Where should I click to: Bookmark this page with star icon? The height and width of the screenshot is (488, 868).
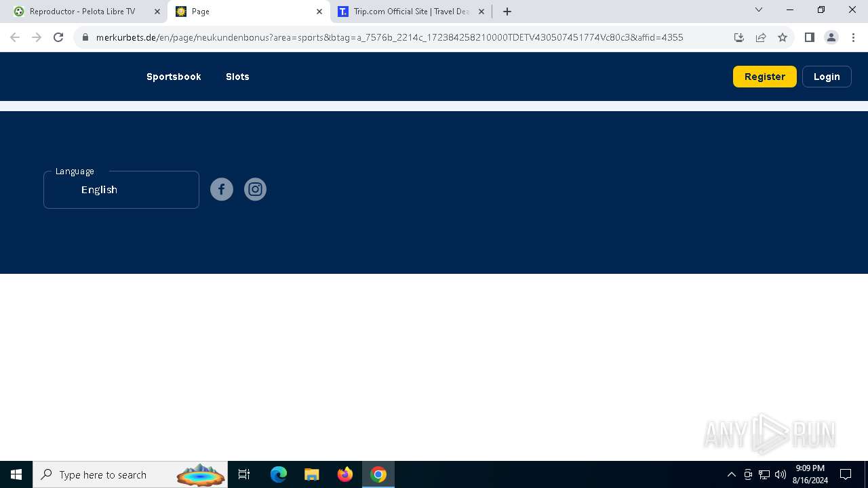(783, 37)
